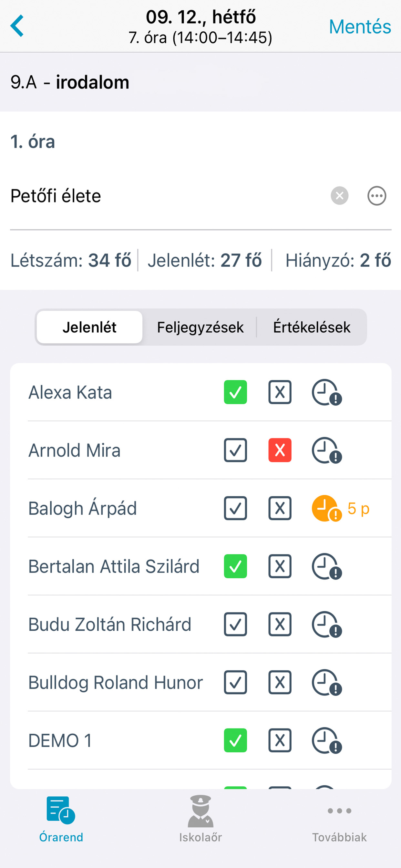Mark Alexa Kata as late with the clock icon
This screenshot has height=868, width=401.
point(326,392)
